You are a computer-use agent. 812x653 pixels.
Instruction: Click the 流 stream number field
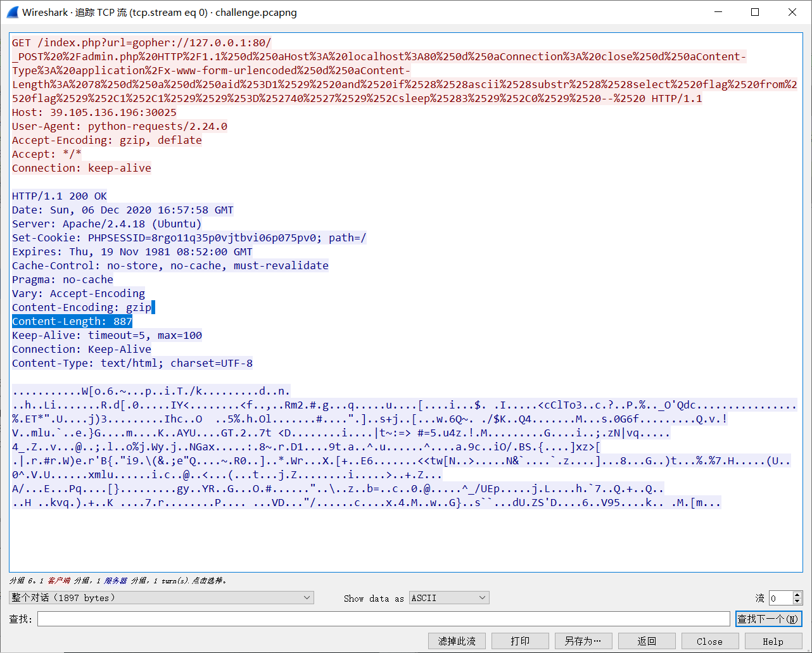pos(780,598)
